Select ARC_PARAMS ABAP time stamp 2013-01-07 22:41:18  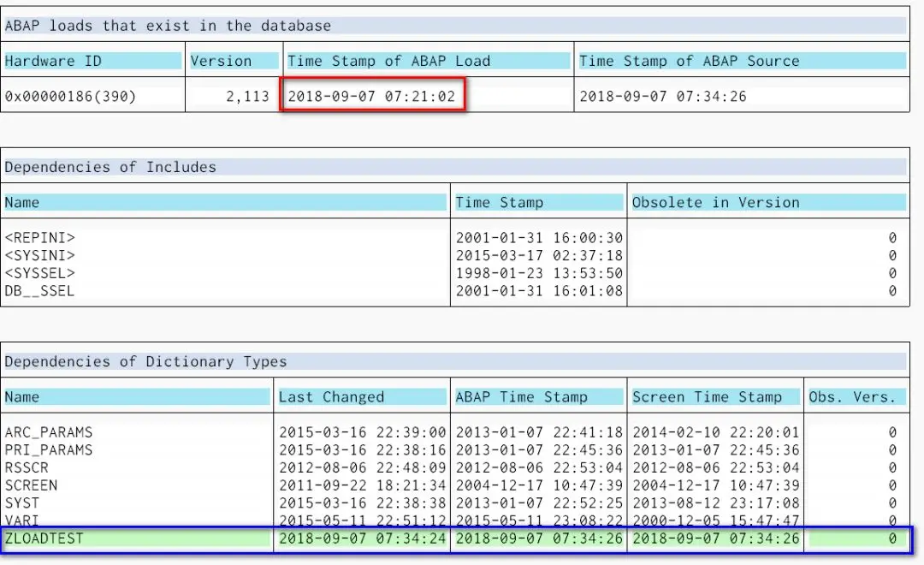click(539, 433)
